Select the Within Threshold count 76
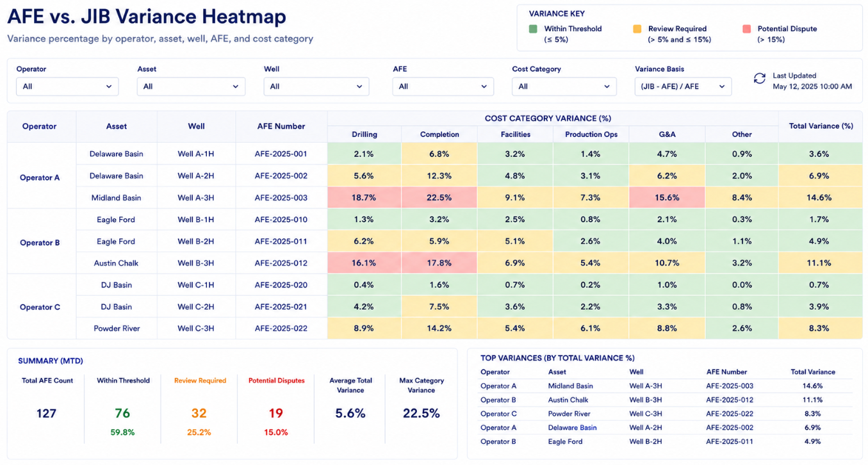Image resolution: width=868 pixels, height=465 pixels. click(x=123, y=414)
